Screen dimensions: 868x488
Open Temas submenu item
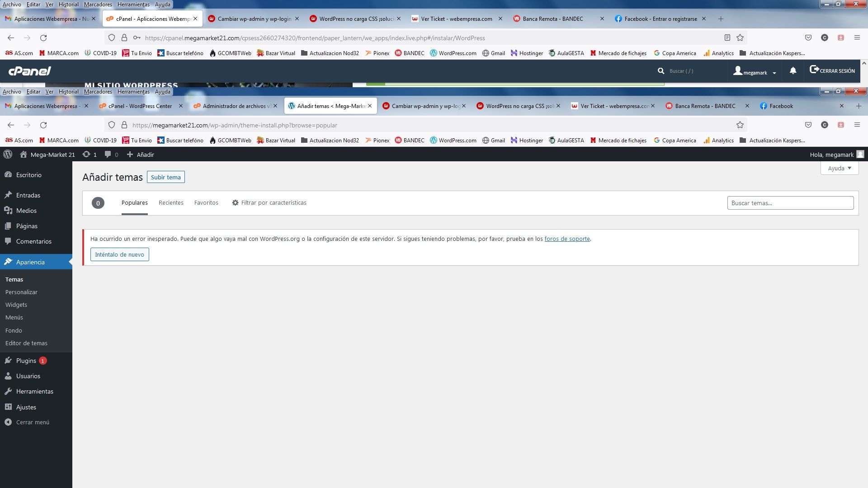[x=14, y=280]
